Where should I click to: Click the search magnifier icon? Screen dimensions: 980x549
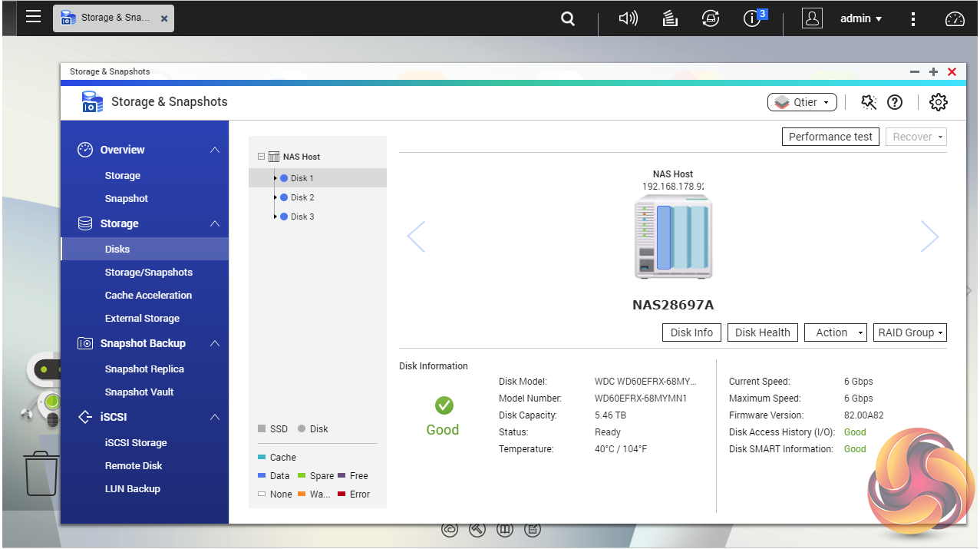[568, 19]
